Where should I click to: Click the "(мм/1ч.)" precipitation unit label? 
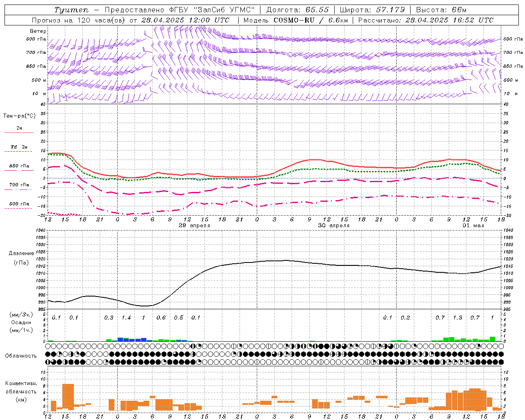click(21, 330)
